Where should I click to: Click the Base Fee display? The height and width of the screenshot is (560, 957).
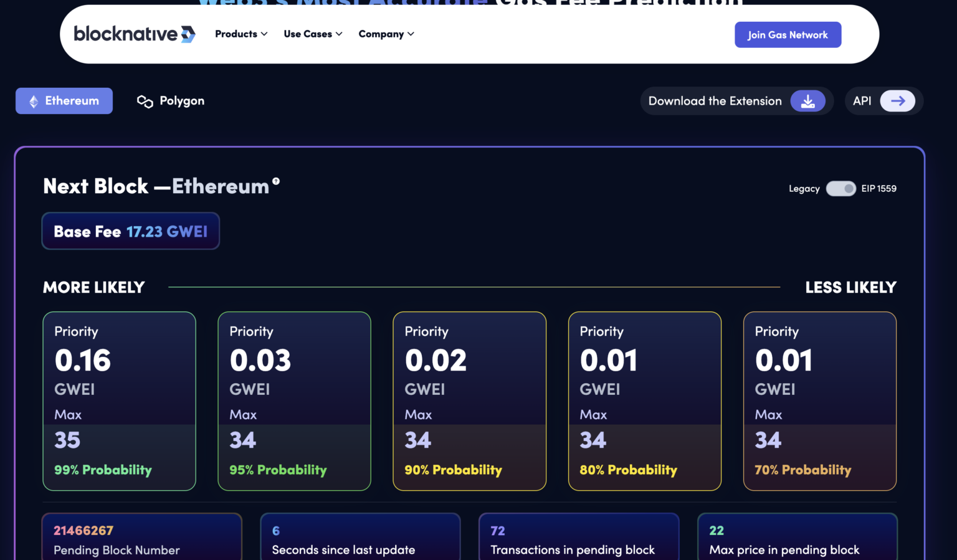click(130, 231)
